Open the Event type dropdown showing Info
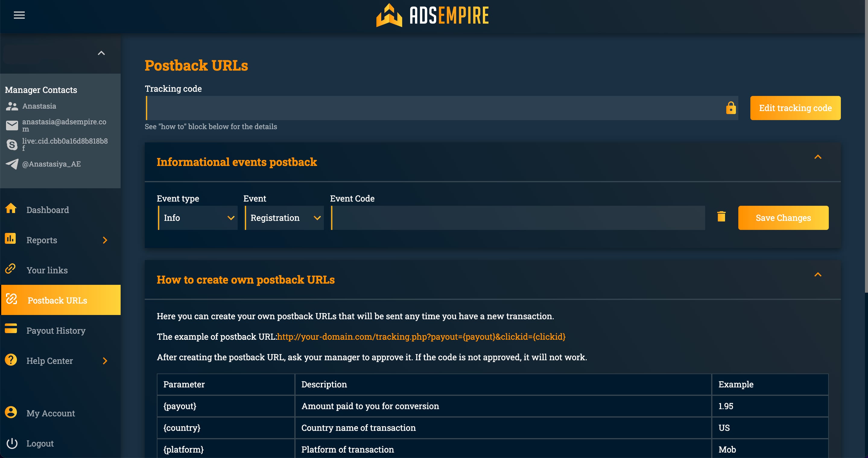The height and width of the screenshot is (458, 868). click(x=198, y=218)
